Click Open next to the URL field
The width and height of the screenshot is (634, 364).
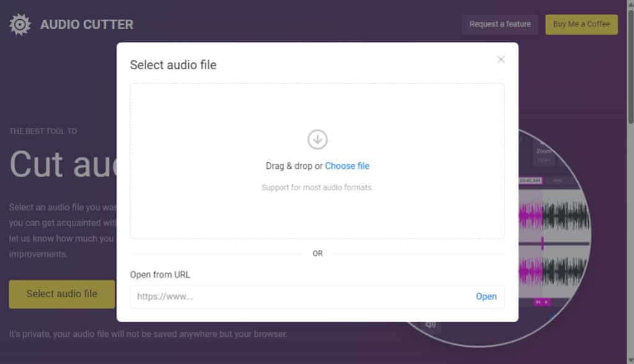point(486,297)
